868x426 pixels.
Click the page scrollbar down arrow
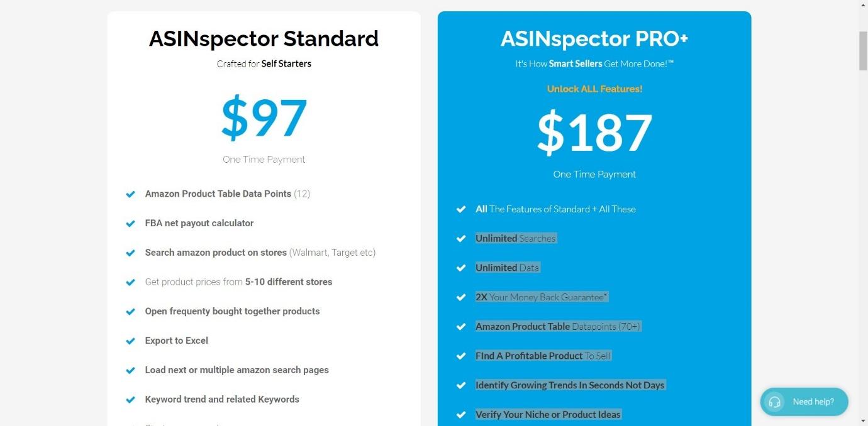(x=863, y=420)
